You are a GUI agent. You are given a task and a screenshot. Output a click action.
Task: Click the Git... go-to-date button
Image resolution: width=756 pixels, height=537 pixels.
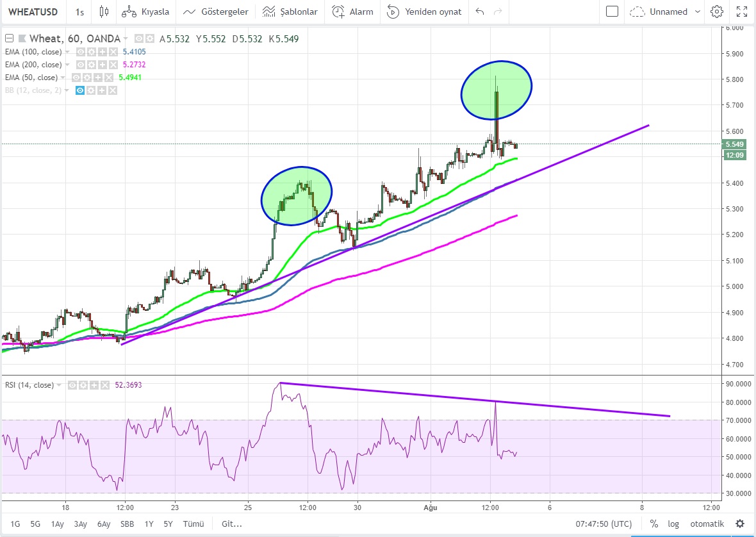232,524
